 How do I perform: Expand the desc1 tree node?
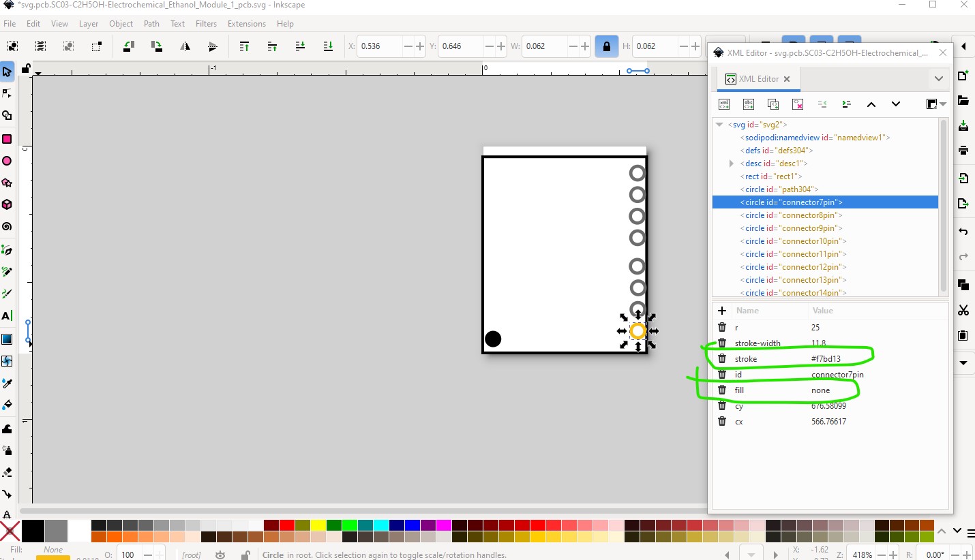point(732,164)
